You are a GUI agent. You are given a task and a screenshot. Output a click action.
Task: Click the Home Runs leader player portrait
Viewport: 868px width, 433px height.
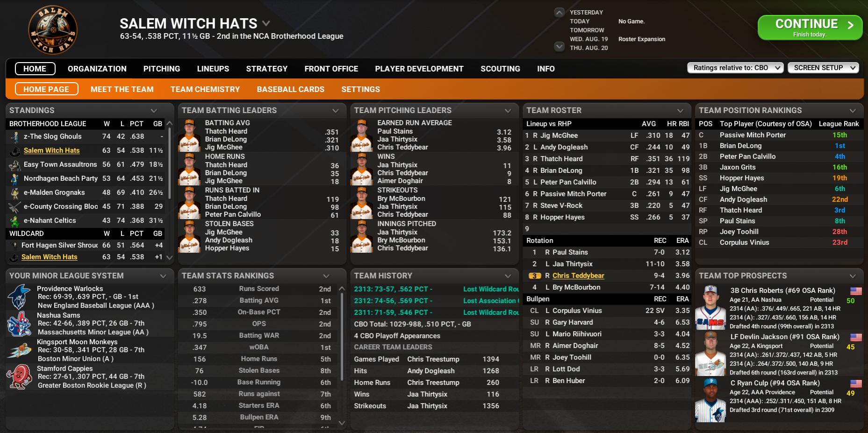pos(189,169)
